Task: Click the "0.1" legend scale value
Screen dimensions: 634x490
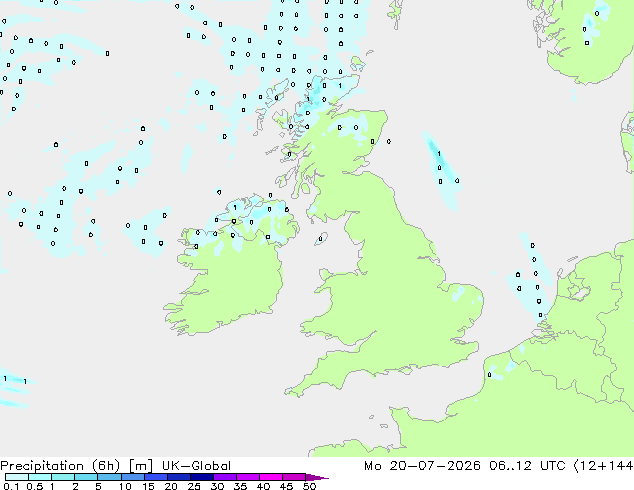Action: (x=11, y=486)
